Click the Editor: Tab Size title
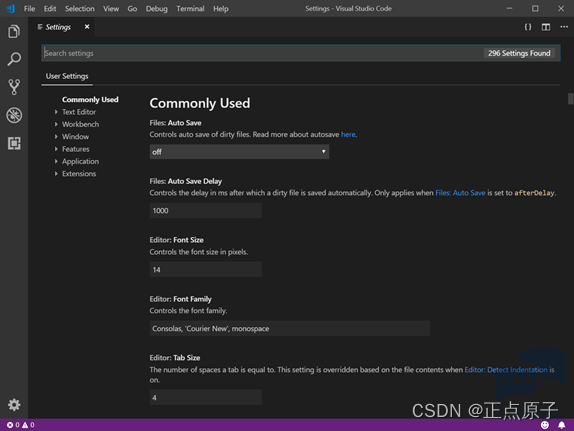The width and height of the screenshot is (574, 431). coord(175,358)
